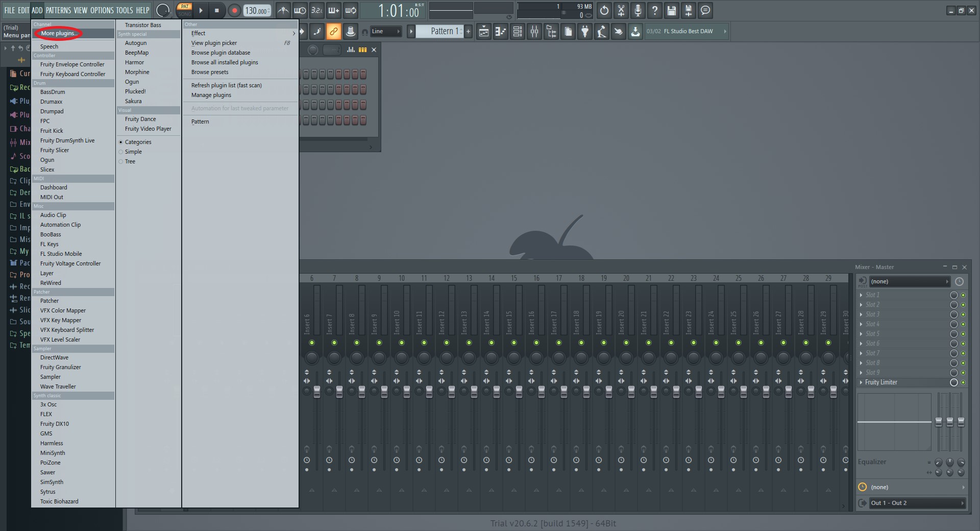Choose Sytrus from the synth list
The width and height of the screenshot is (980, 531).
(48, 492)
